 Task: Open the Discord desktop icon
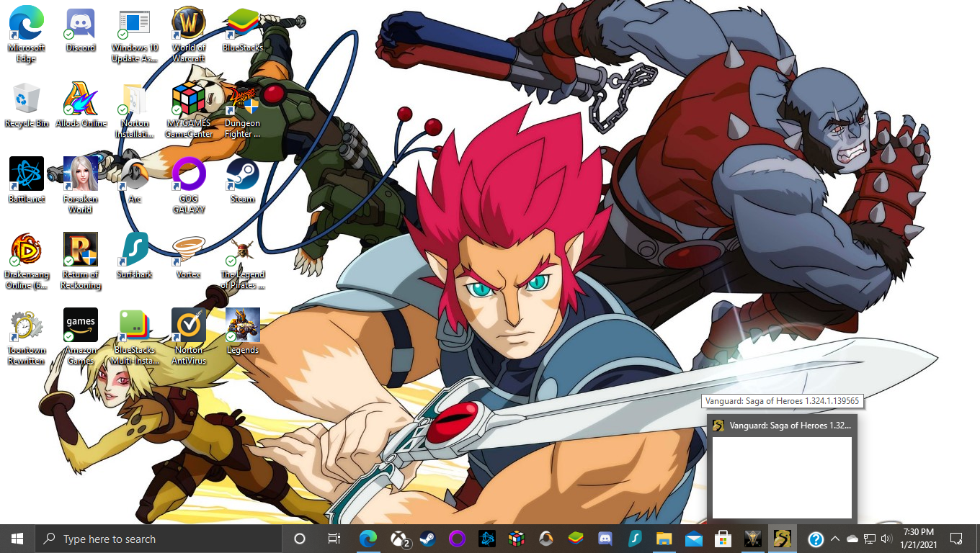point(81,26)
